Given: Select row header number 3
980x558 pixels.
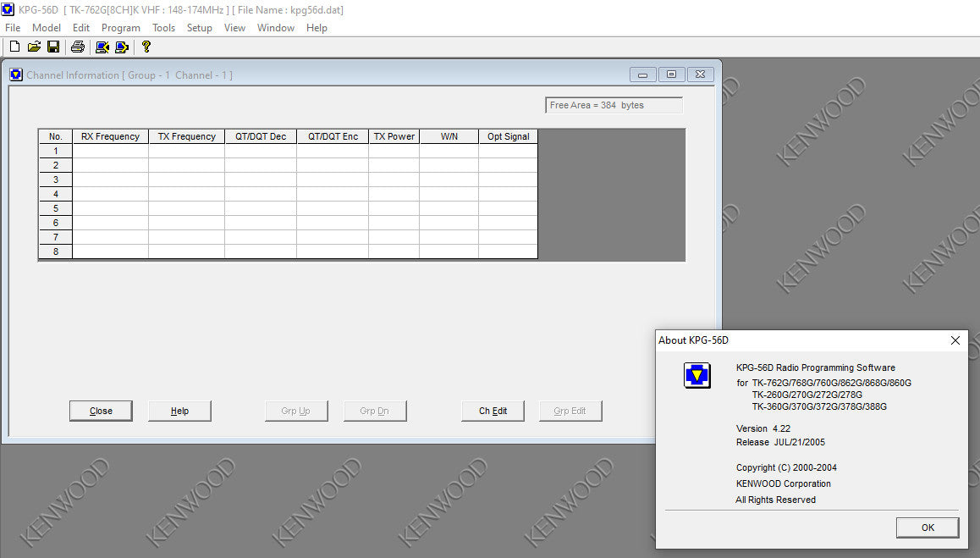Looking at the screenshot, I should (56, 180).
